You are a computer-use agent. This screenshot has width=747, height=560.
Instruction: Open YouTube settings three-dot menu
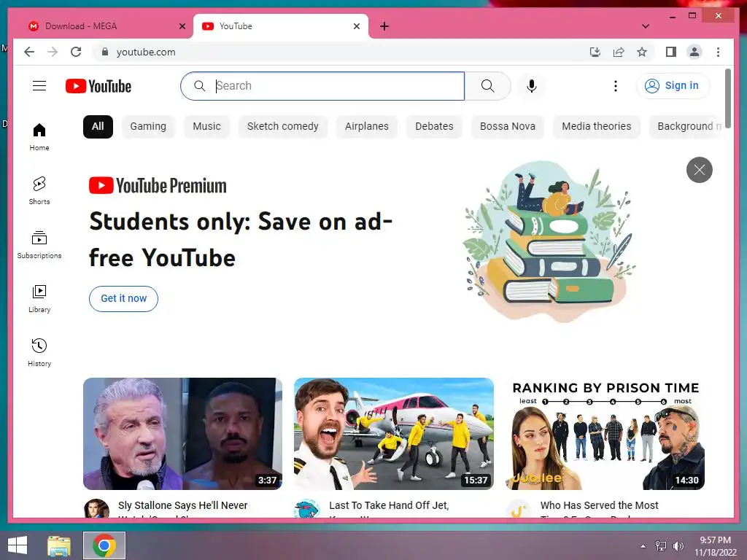coord(616,86)
